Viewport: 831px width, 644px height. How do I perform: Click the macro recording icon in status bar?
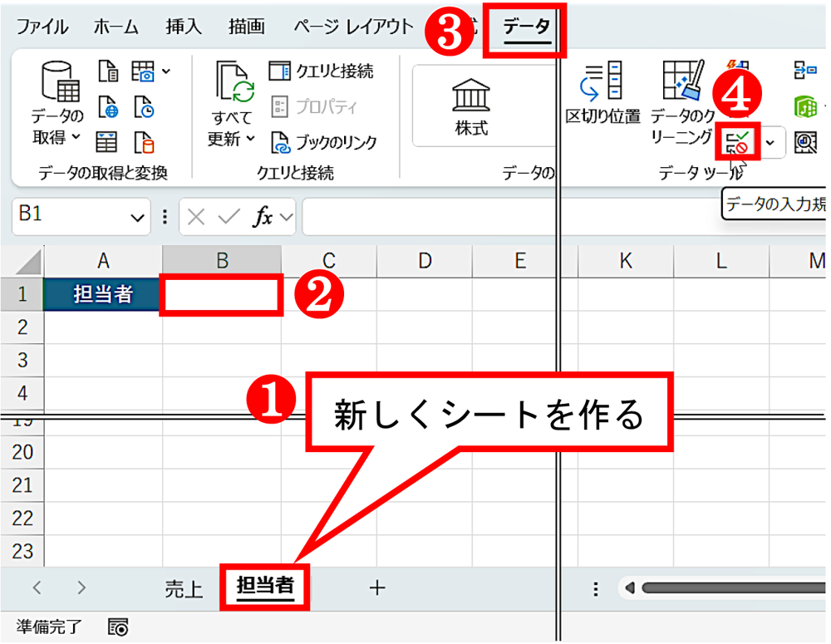tap(118, 627)
